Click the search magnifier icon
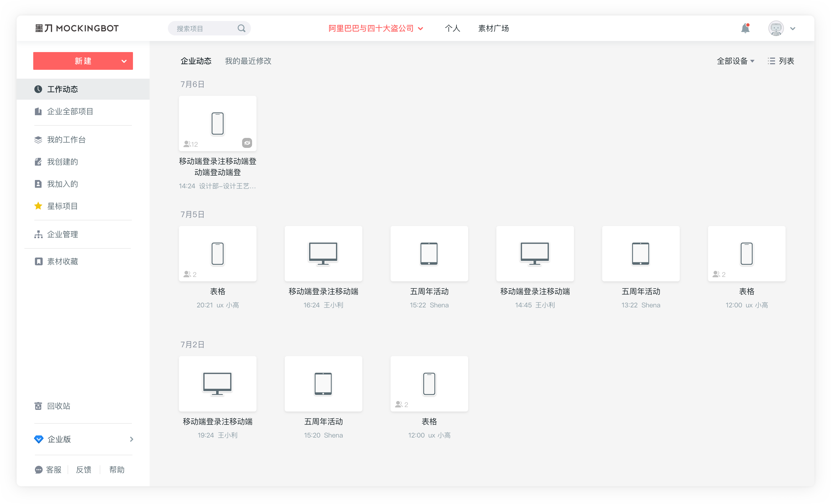The image size is (831, 504). (242, 28)
